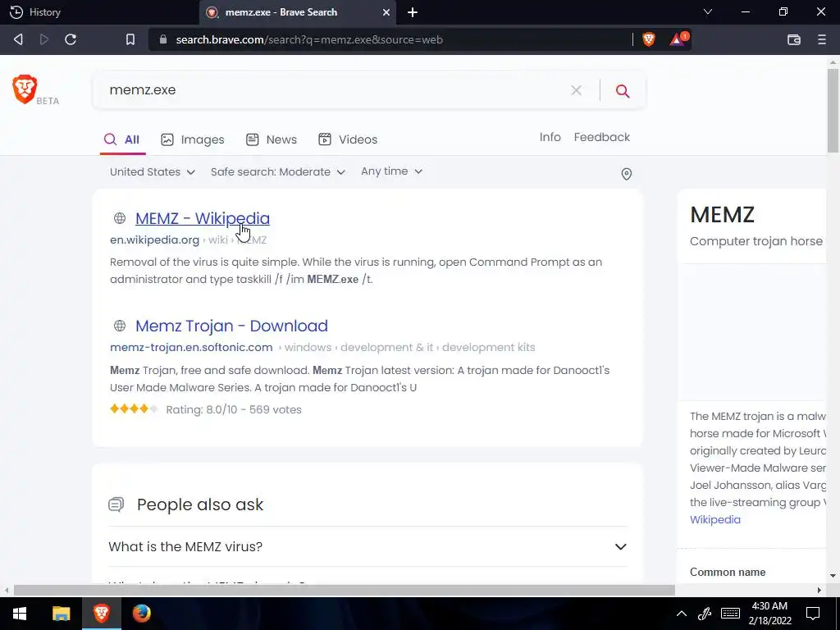Open File Explorer from the taskbar

click(x=61, y=614)
